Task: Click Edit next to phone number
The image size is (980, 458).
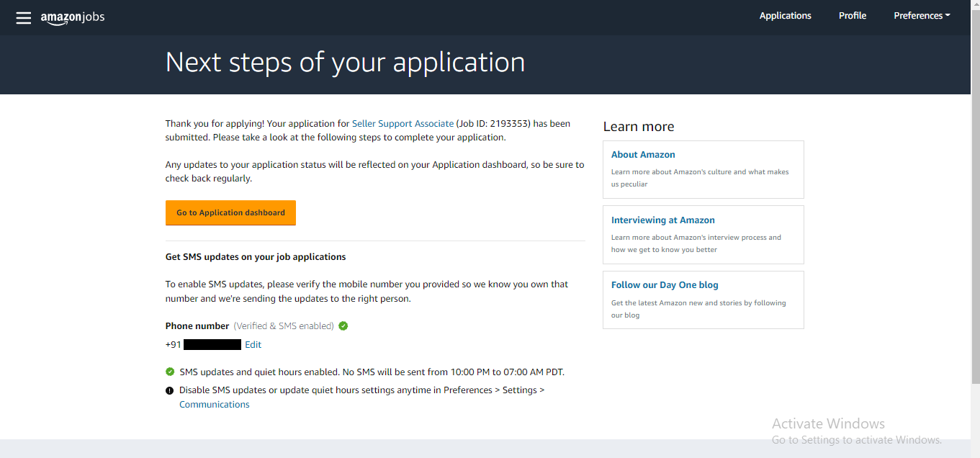Action: [x=253, y=345]
